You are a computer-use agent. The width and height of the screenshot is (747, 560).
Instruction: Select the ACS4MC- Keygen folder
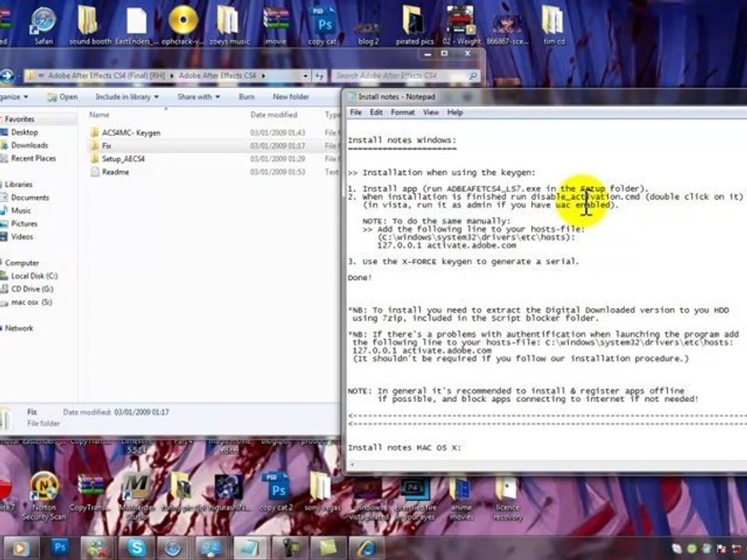131,133
